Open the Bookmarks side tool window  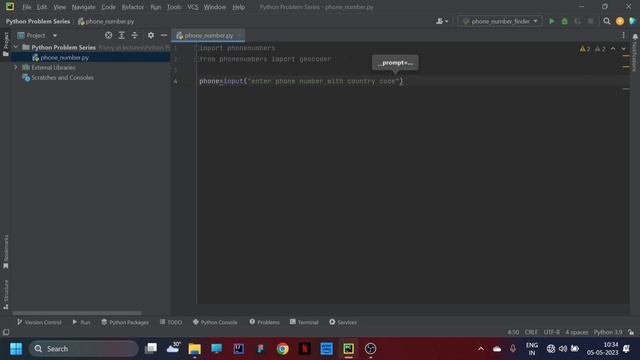click(6, 252)
